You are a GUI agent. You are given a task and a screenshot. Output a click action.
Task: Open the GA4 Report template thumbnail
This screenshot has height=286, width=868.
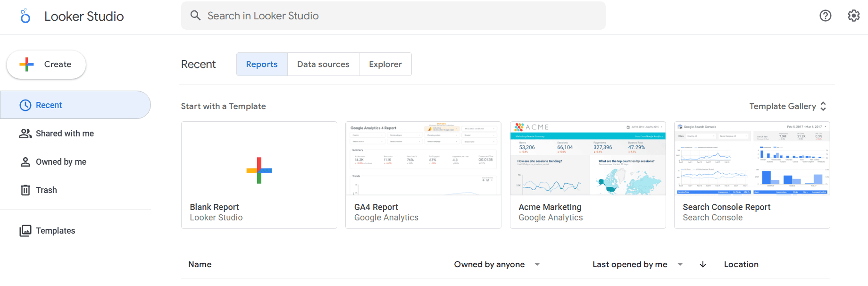423,159
